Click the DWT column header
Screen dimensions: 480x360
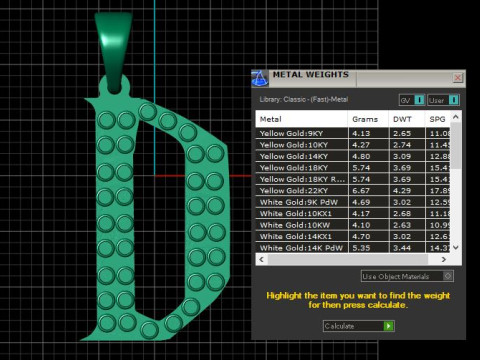pos(407,119)
